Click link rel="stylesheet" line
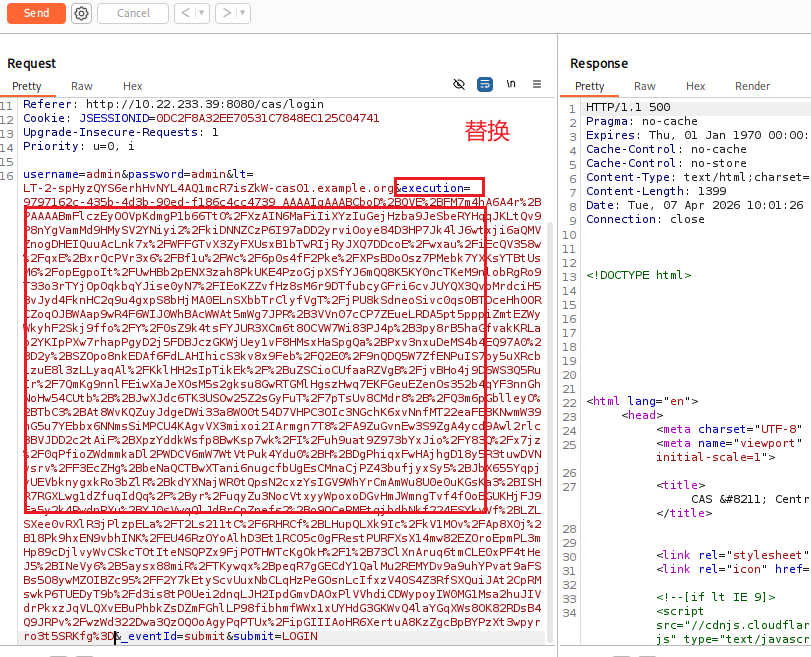 (732, 555)
